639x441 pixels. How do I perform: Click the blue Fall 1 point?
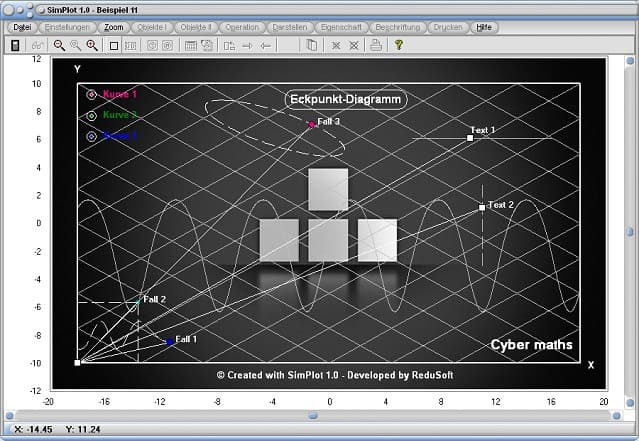[x=170, y=342]
